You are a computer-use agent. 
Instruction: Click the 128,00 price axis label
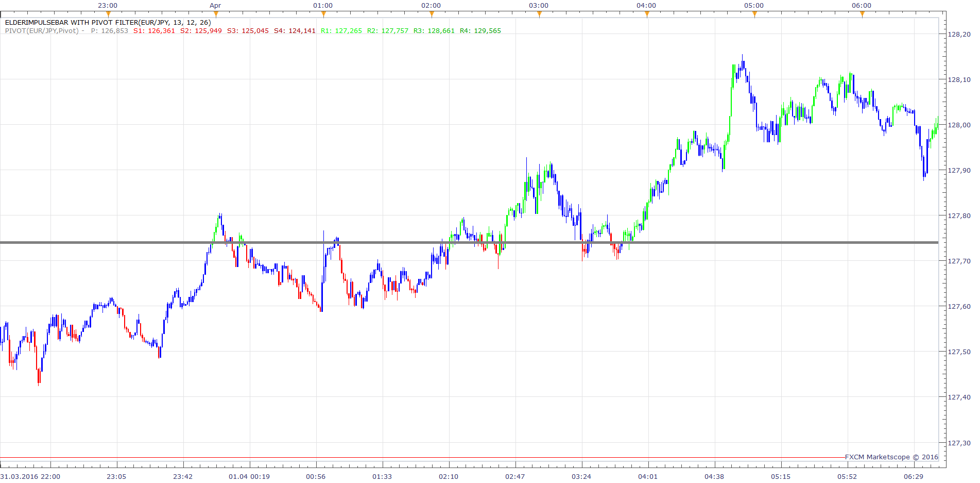959,125
